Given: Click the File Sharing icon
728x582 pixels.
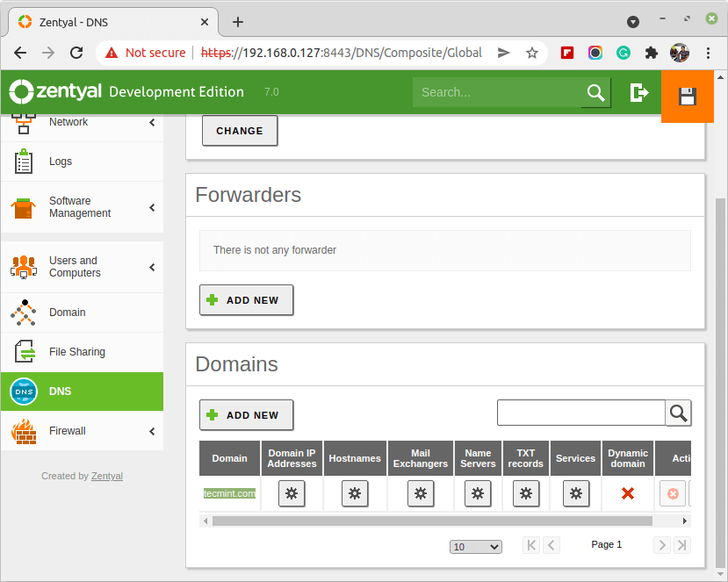Looking at the screenshot, I should point(24,351).
